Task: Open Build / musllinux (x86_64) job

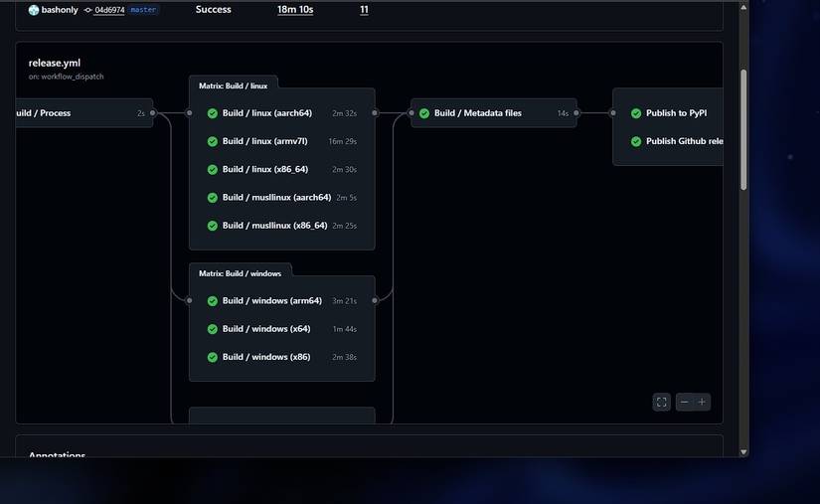Action: [x=282, y=226]
